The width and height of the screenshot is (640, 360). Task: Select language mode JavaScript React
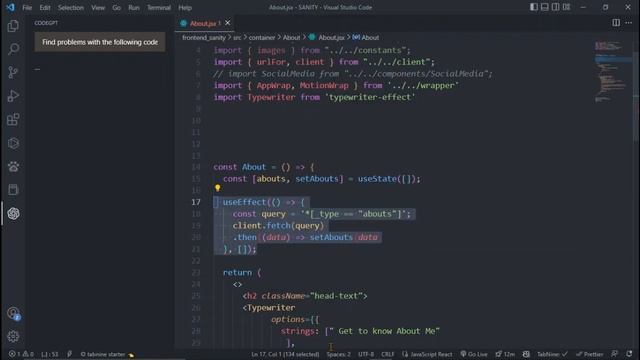click(427, 354)
